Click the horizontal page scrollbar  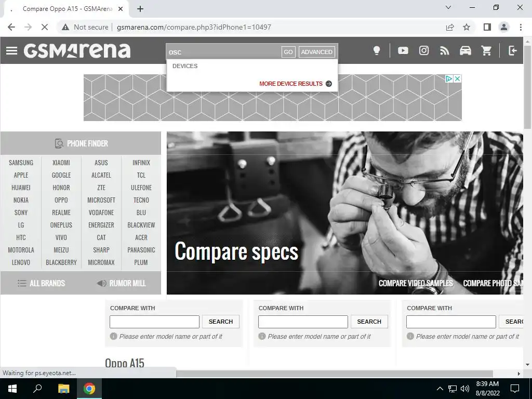[334, 374]
